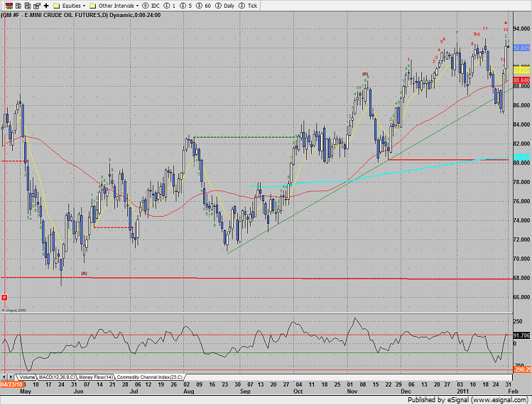This screenshot has height=405, width=532.
Task: Open the Equities folder dropdown
Action: point(70,6)
